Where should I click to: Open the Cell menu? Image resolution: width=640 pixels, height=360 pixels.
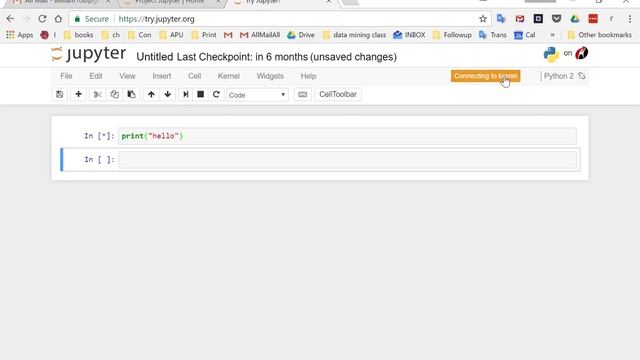[x=194, y=76]
